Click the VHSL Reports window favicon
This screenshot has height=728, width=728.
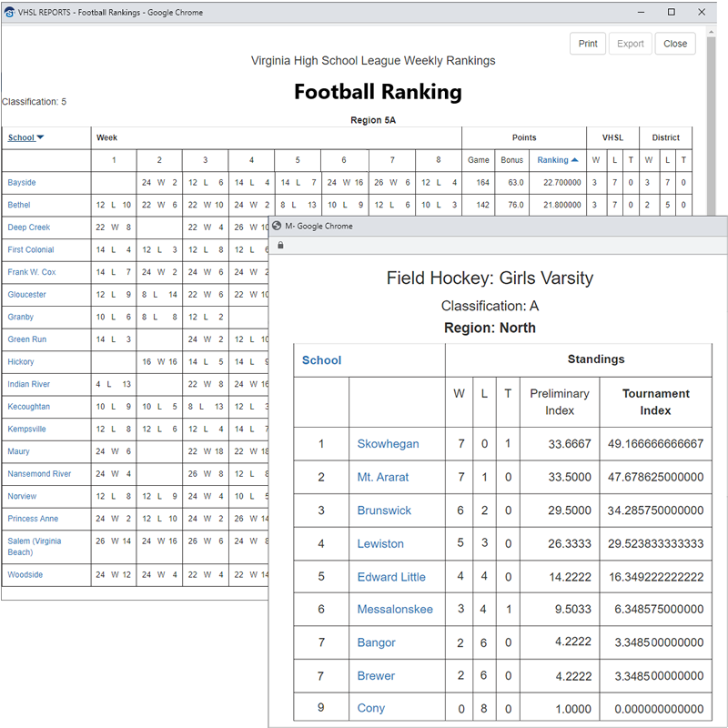[x=9, y=13]
